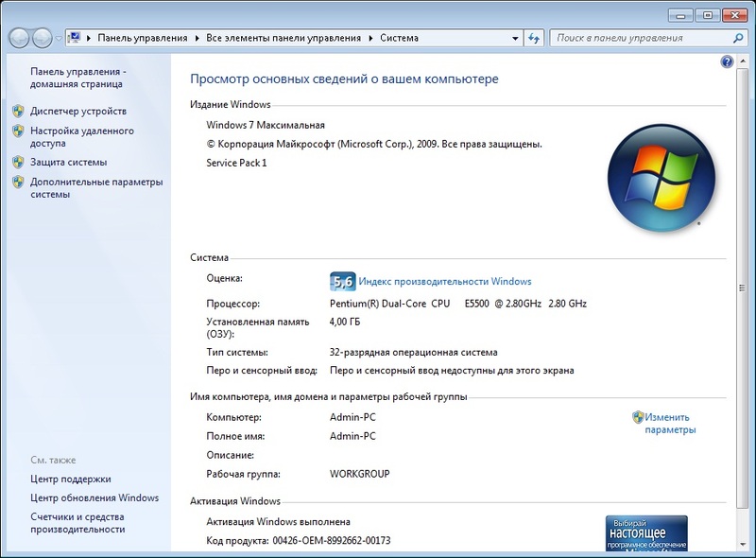Expand arrow before Система breadcrumb

pos(370,38)
